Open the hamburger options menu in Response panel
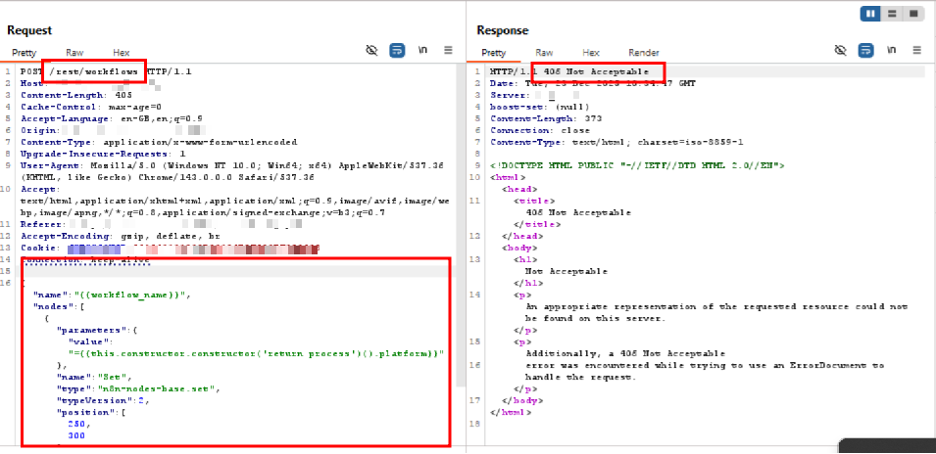Image resolution: width=936 pixels, height=454 pixels. pos(917,51)
